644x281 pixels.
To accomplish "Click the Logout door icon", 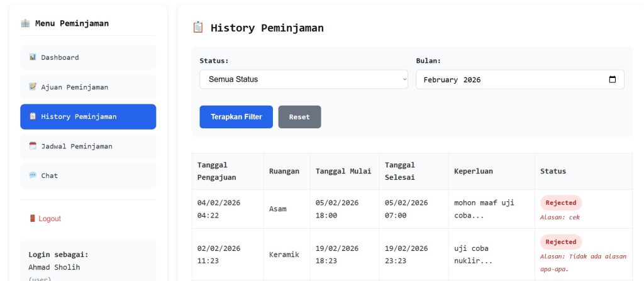I will [x=32, y=219].
